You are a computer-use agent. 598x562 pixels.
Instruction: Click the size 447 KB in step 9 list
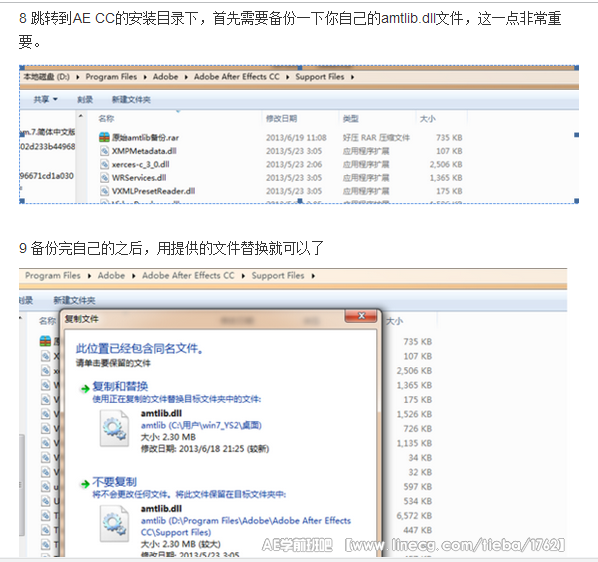(418, 530)
